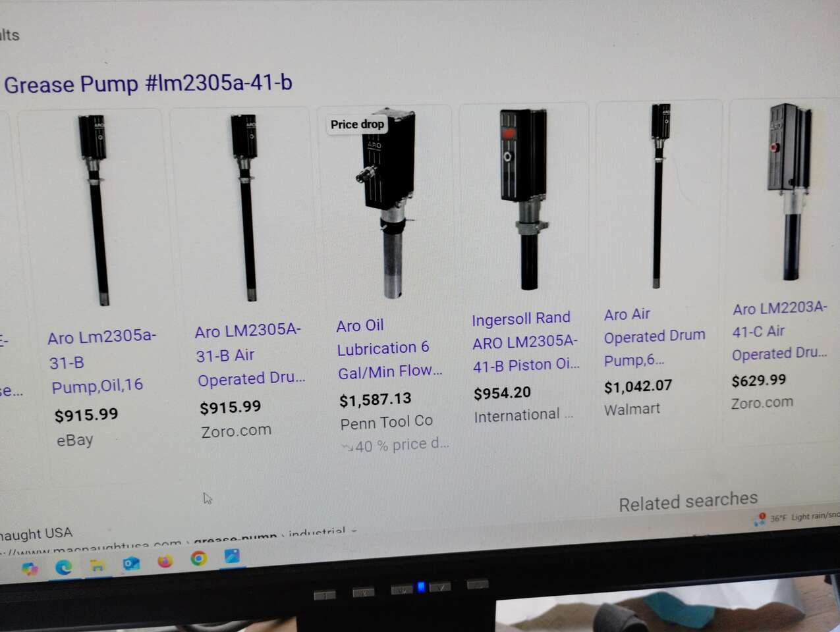Open the weather widget showing 36°F

click(797, 517)
